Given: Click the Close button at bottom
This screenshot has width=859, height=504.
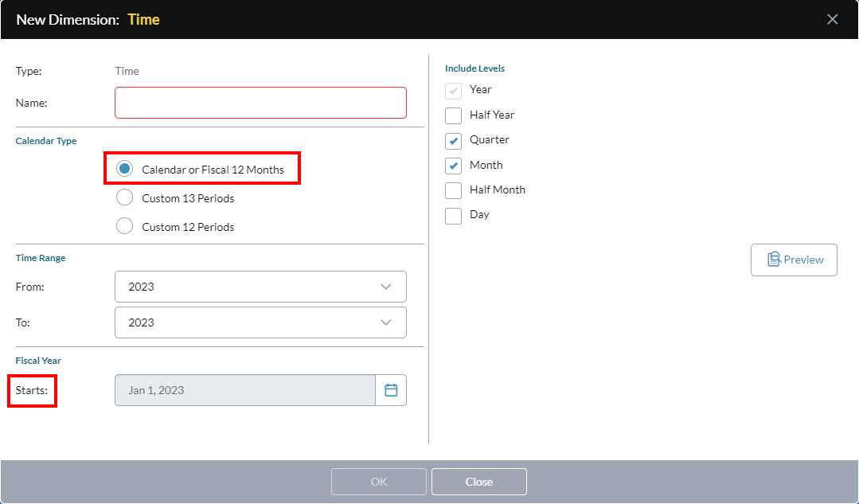Looking at the screenshot, I should 478,482.
